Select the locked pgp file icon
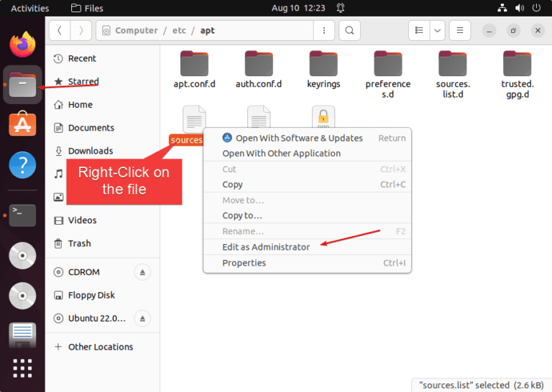This screenshot has height=392, width=552. click(323, 117)
